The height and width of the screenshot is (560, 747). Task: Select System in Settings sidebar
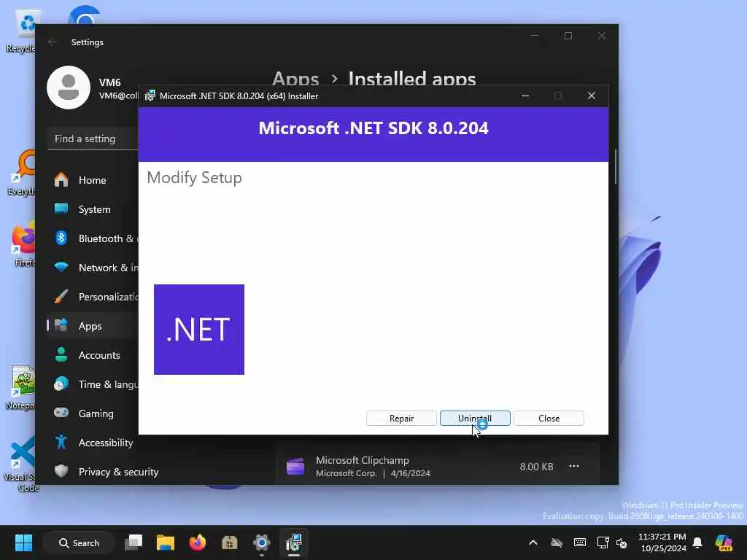[93, 209]
